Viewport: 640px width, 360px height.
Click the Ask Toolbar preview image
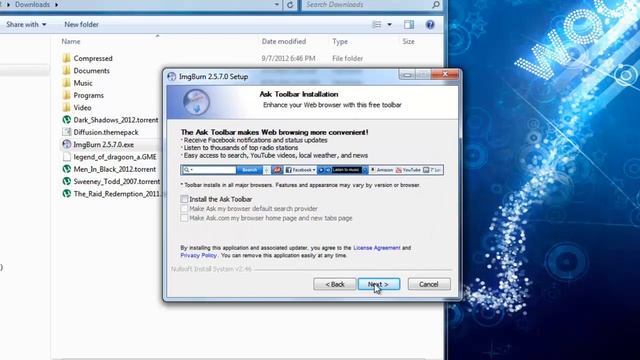(x=312, y=170)
